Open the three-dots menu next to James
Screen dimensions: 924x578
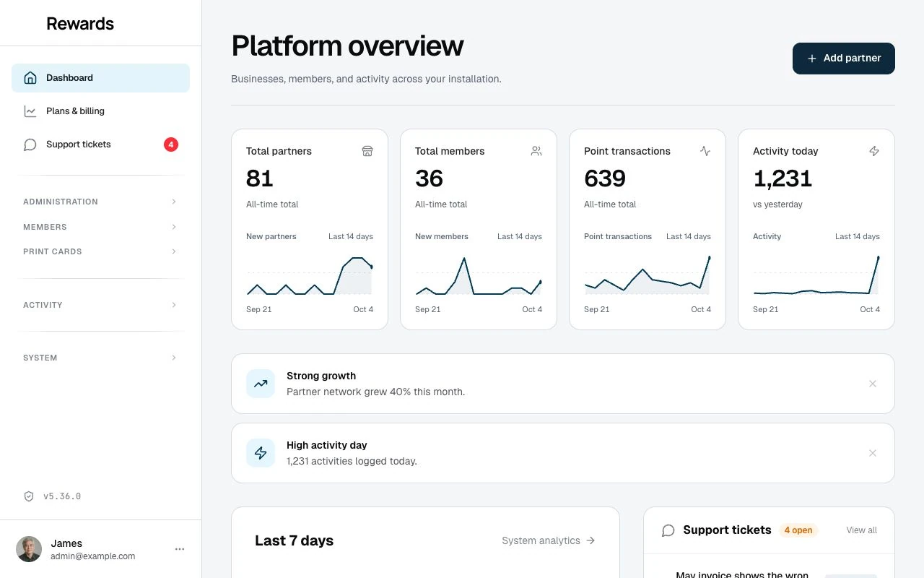coord(180,549)
